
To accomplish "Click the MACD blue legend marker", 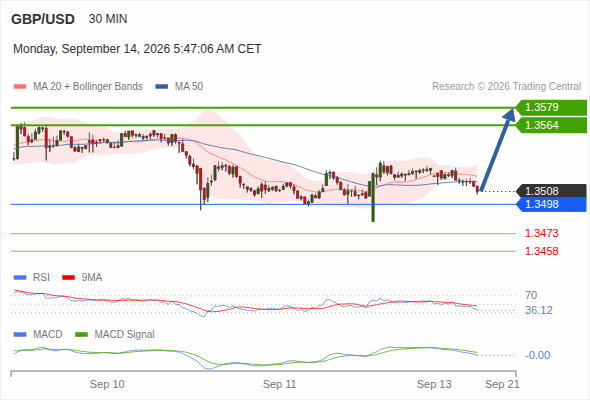I will pos(20,335).
